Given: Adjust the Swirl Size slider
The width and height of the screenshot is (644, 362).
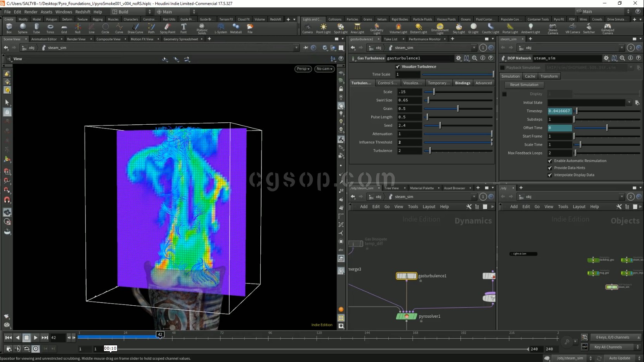Looking at the screenshot, I should click(x=428, y=100).
